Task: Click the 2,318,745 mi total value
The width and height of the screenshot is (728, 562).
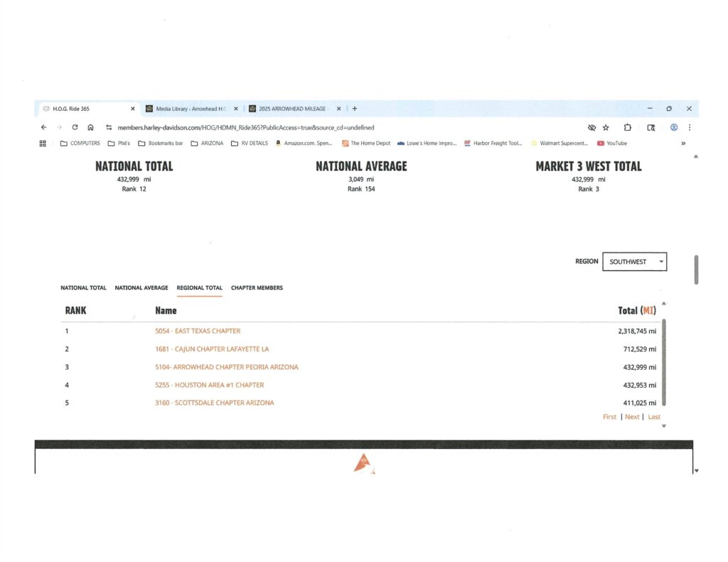Action: click(637, 332)
